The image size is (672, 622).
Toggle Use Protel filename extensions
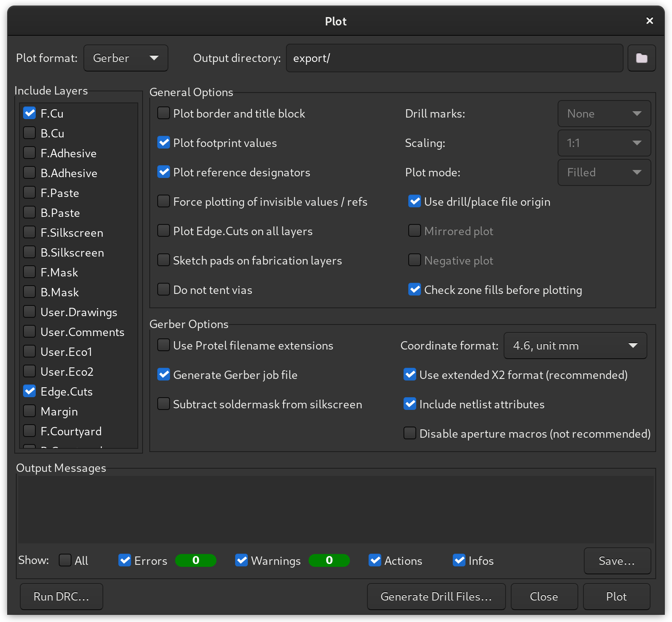tap(164, 345)
